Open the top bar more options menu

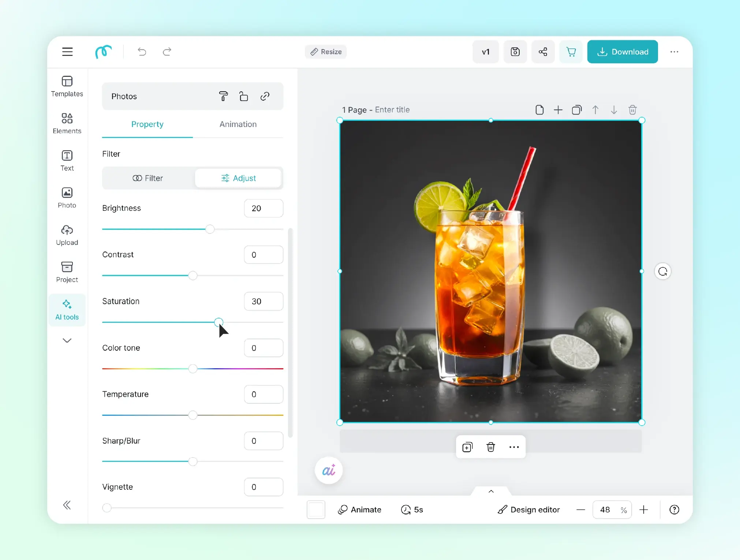click(674, 52)
